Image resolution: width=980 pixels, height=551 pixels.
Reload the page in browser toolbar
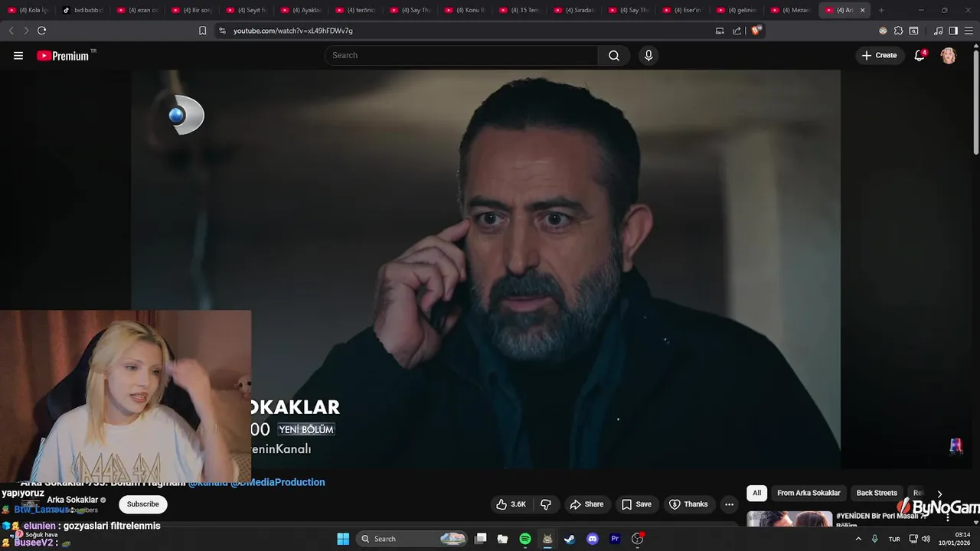click(41, 31)
